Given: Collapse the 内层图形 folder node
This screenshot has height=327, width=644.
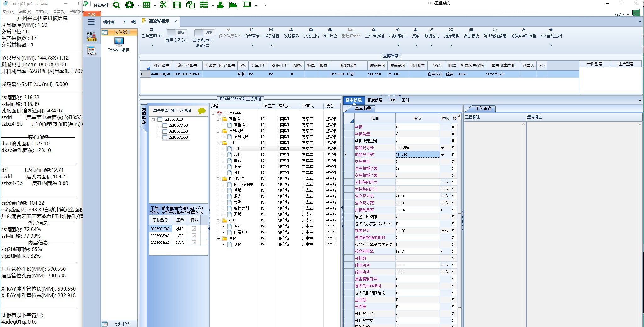Looking at the screenshot, I should 218,179.
